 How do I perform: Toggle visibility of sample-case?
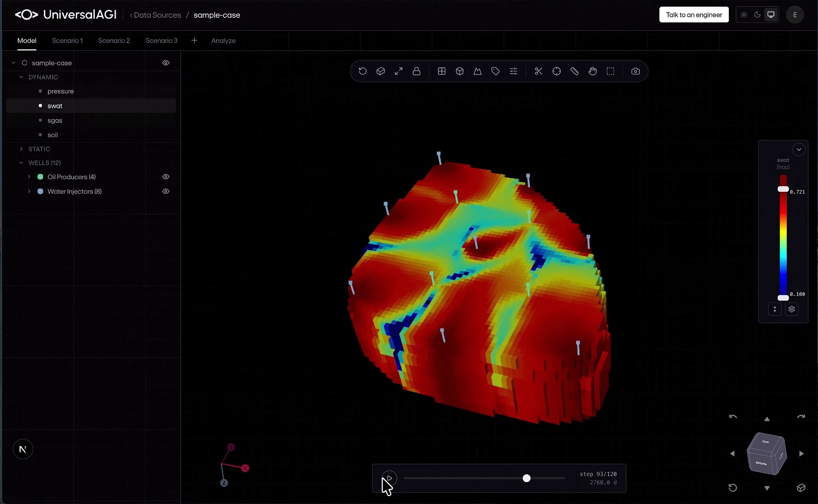[166, 63]
